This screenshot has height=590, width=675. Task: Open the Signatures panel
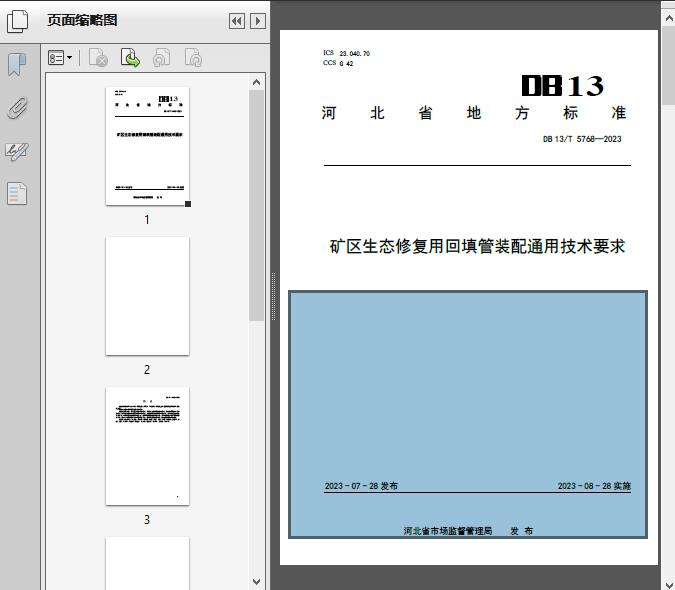click(17, 151)
